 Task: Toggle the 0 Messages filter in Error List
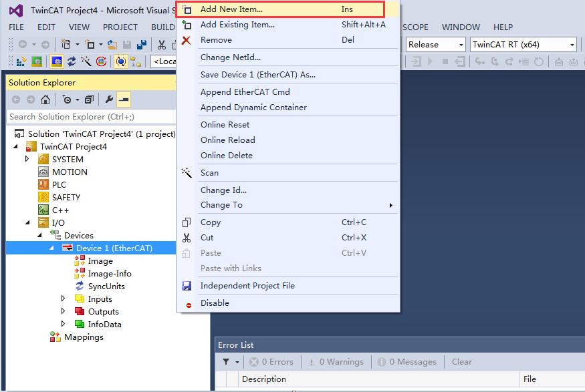pyautogui.click(x=407, y=362)
